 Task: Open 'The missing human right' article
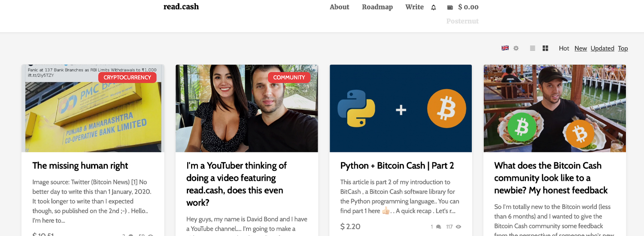click(x=80, y=166)
